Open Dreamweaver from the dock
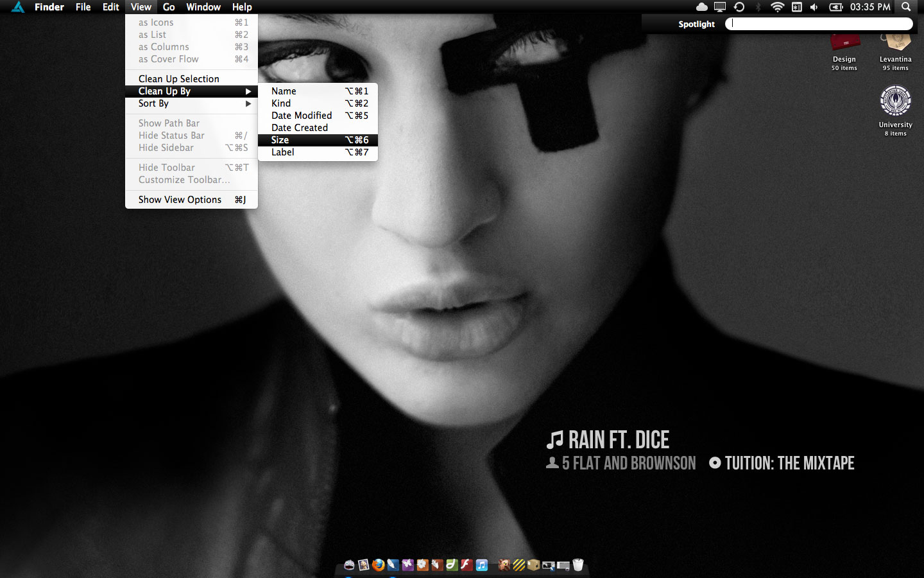The image size is (924, 578). [x=452, y=565]
